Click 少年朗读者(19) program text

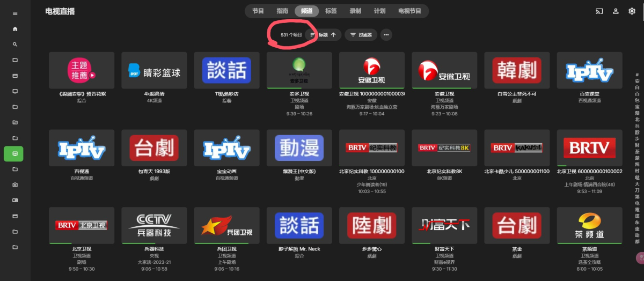click(372, 184)
